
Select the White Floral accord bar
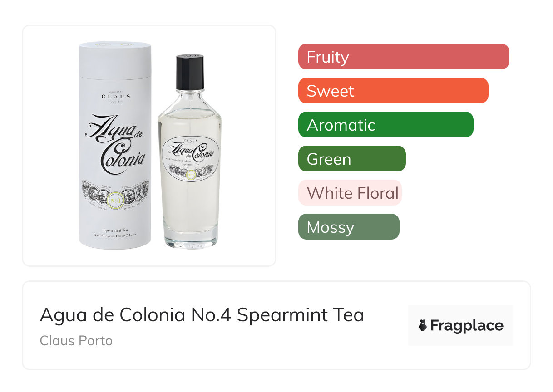pyautogui.click(x=350, y=193)
